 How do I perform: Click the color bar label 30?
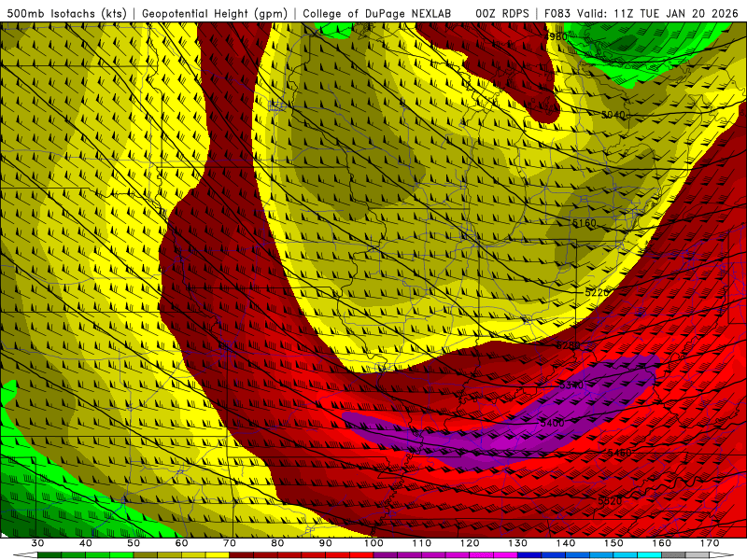pos(37,543)
